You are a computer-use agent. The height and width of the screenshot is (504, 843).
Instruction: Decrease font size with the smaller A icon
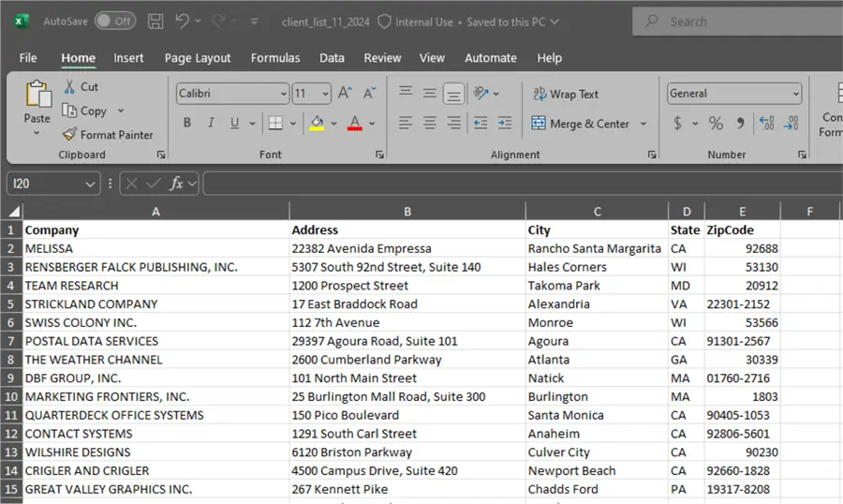(x=369, y=93)
